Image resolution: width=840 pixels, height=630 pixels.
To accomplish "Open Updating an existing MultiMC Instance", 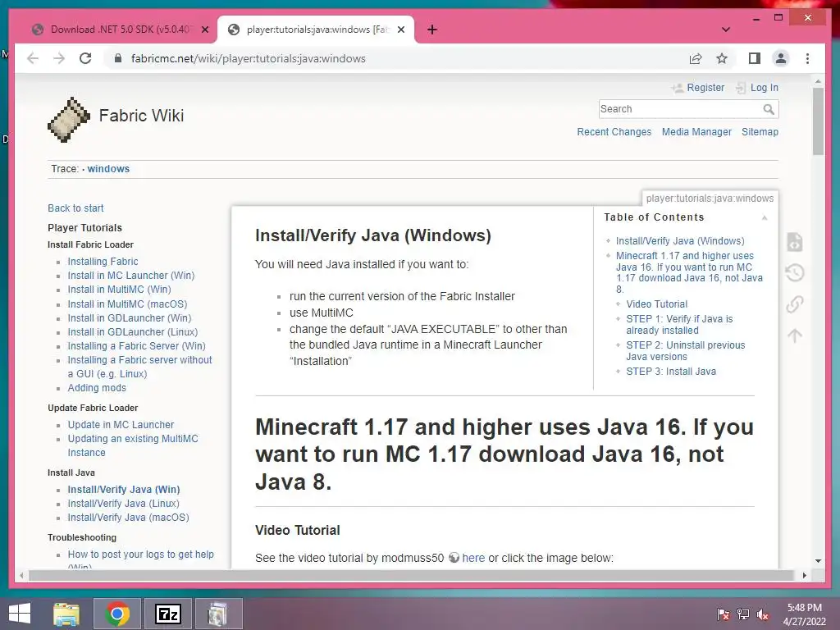I will pyautogui.click(x=133, y=445).
